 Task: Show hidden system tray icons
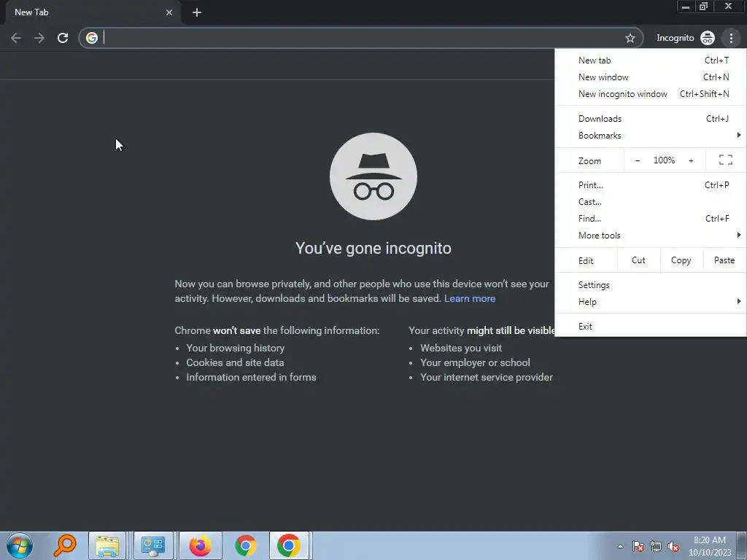pyautogui.click(x=620, y=546)
